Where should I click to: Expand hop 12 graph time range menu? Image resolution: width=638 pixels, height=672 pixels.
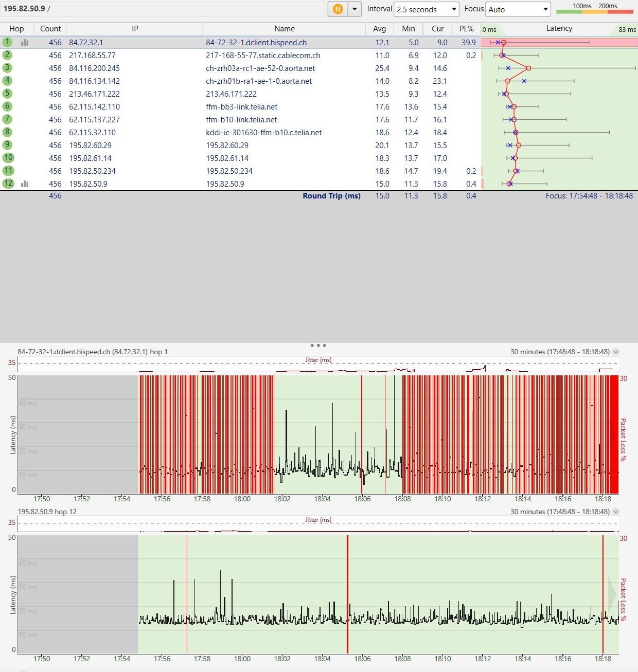point(616,512)
